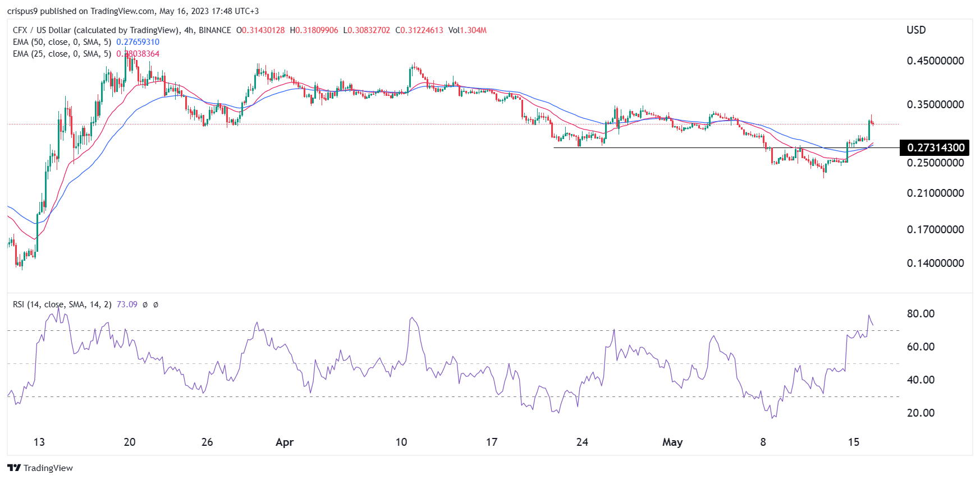Click the open price O0.31430128

[x=260, y=30]
